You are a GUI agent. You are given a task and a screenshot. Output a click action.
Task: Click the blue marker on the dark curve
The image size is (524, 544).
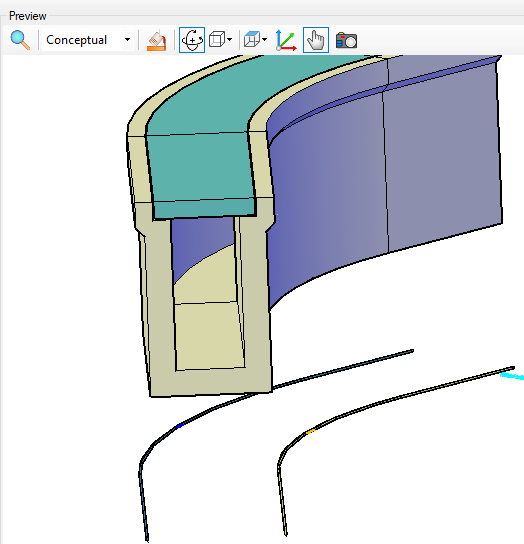[180, 426]
